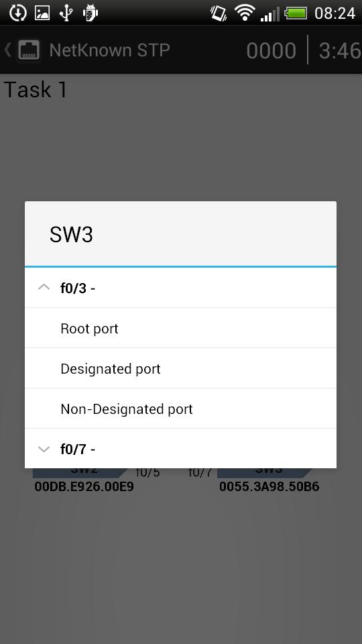Image resolution: width=362 pixels, height=644 pixels.
Task: Tap the battery indicator icon
Action: pyautogui.click(x=296, y=13)
